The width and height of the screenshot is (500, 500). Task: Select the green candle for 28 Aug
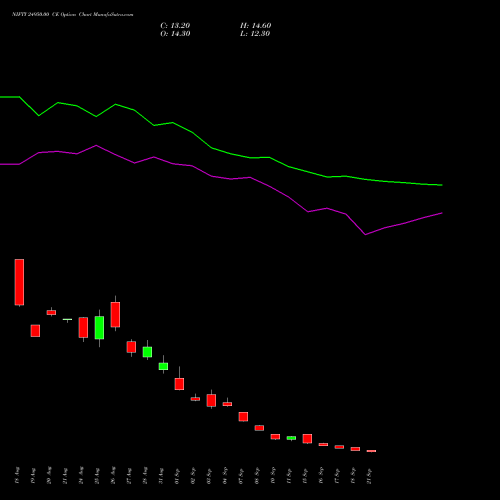(x=147, y=352)
